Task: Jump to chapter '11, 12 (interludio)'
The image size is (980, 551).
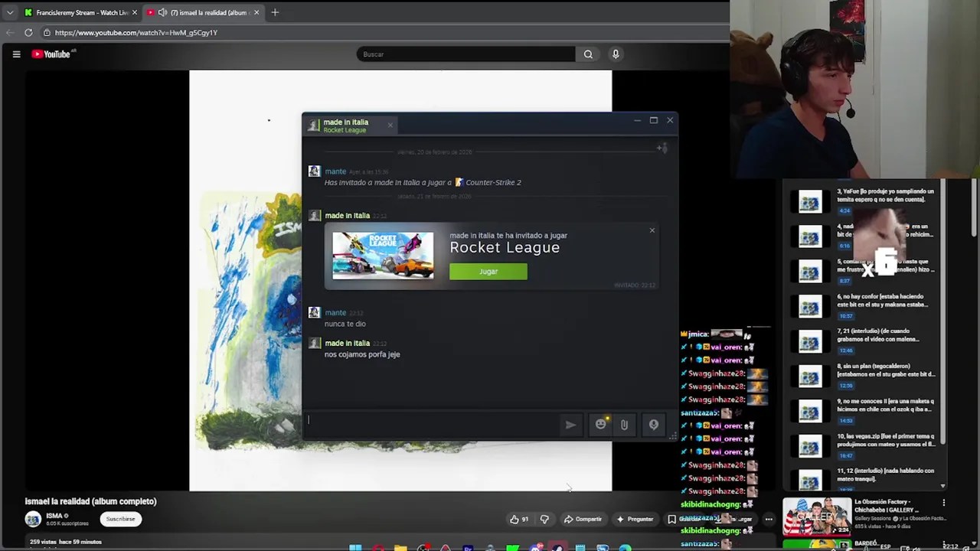Action: pos(866,480)
